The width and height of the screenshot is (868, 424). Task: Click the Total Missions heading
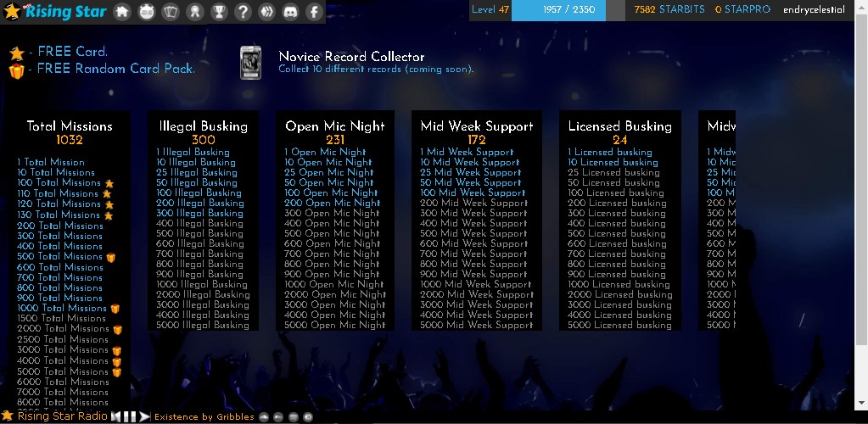70,126
